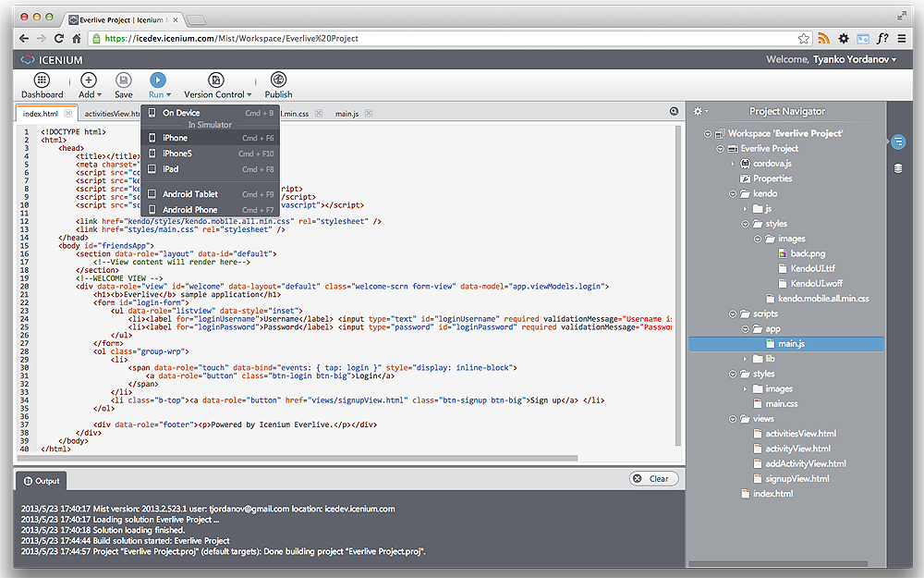Screen dimensions: 924x578
Task: Choose On Device from the Run menu
Action: click(x=211, y=113)
